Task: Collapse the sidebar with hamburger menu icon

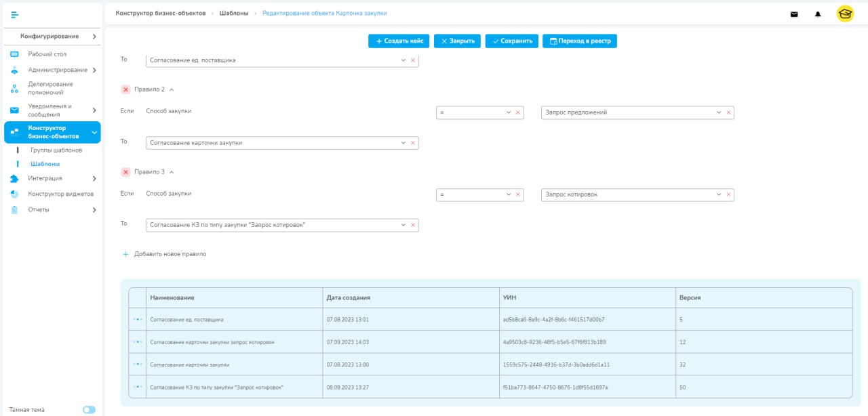Action: click(x=15, y=14)
